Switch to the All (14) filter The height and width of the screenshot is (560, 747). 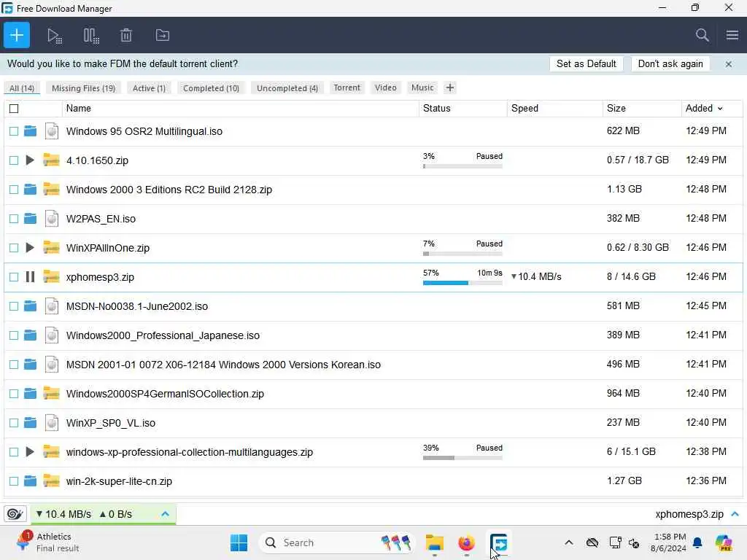pyautogui.click(x=22, y=88)
